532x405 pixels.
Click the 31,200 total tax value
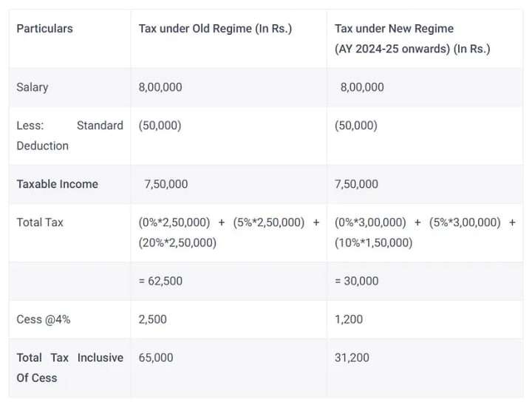pyautogui.click(x=352, y=358)
